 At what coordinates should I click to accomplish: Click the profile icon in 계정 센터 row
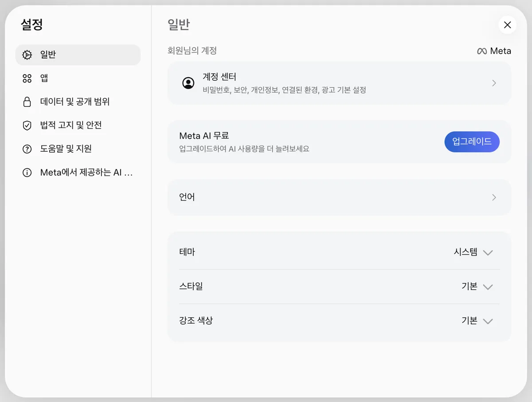(188, 83)
